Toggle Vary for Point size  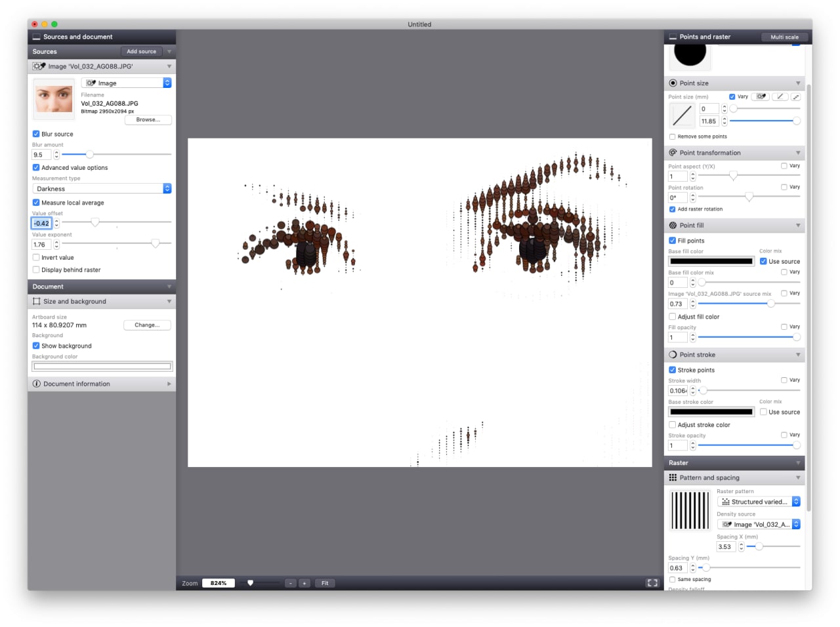click(x=732, y=96)
